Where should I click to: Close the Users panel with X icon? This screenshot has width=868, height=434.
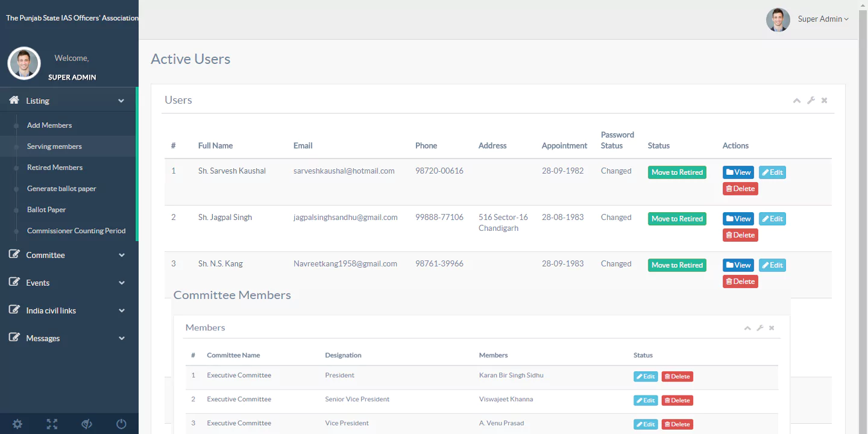pyautogui.click(x=824, y=101)
